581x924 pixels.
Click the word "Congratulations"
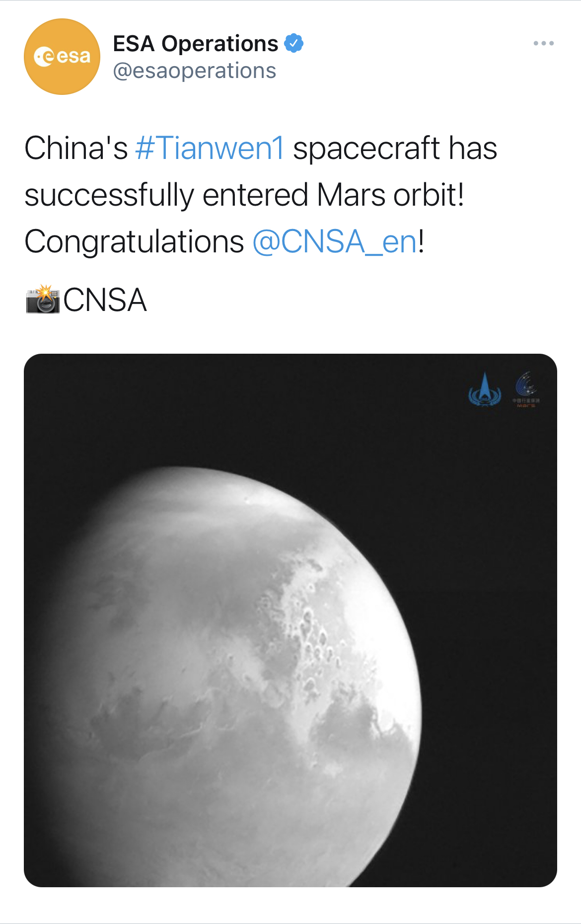pos(134,242)
